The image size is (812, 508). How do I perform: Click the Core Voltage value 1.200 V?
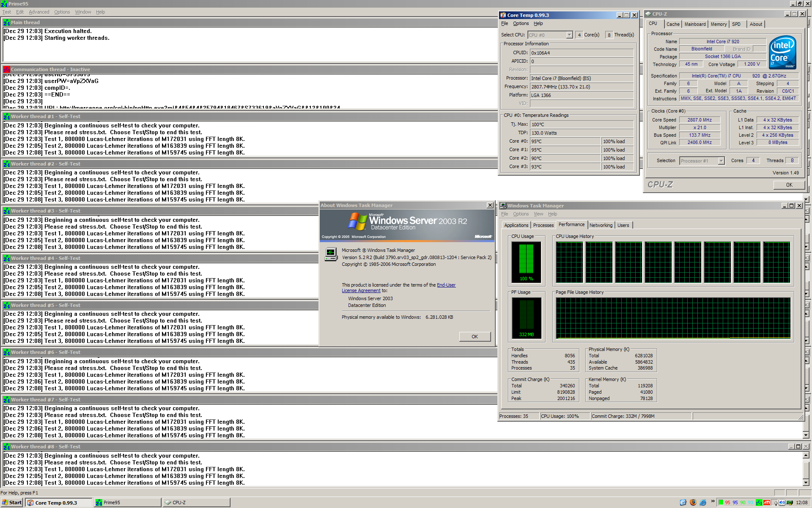pyautogui.click(x=752, y=64)
